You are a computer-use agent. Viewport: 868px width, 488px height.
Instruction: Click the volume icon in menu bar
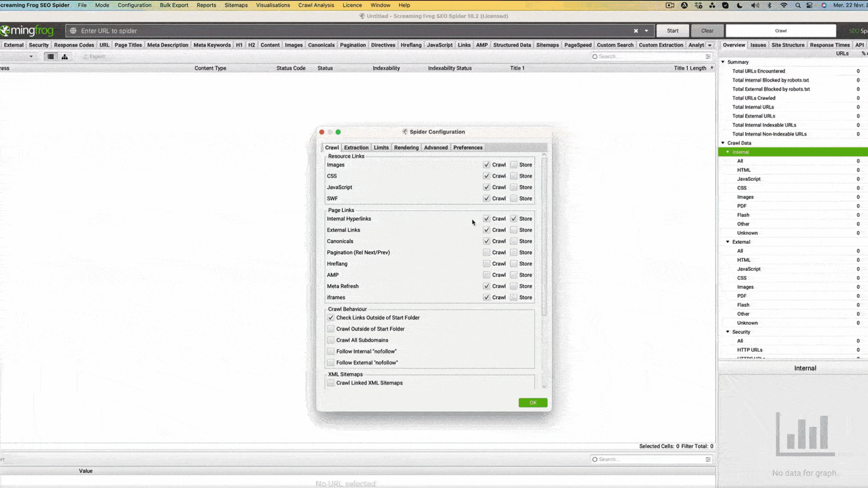(x=755, y=5)
